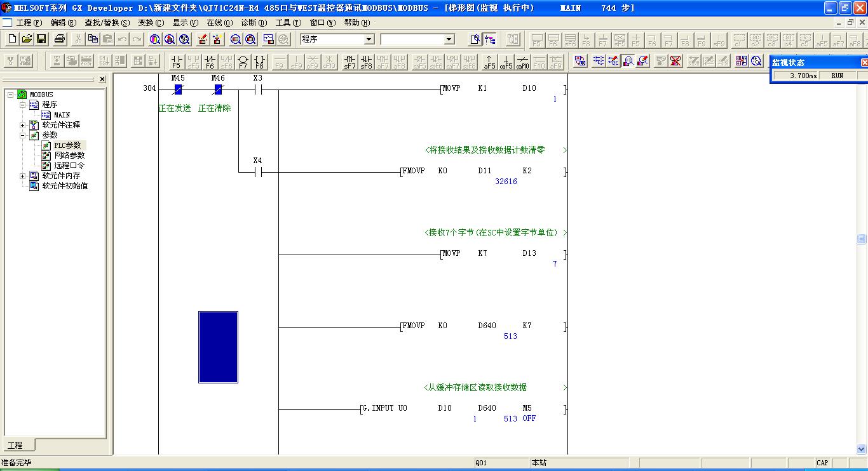
Task: Open the 在线 menu
Action: (x=219, y=22)
